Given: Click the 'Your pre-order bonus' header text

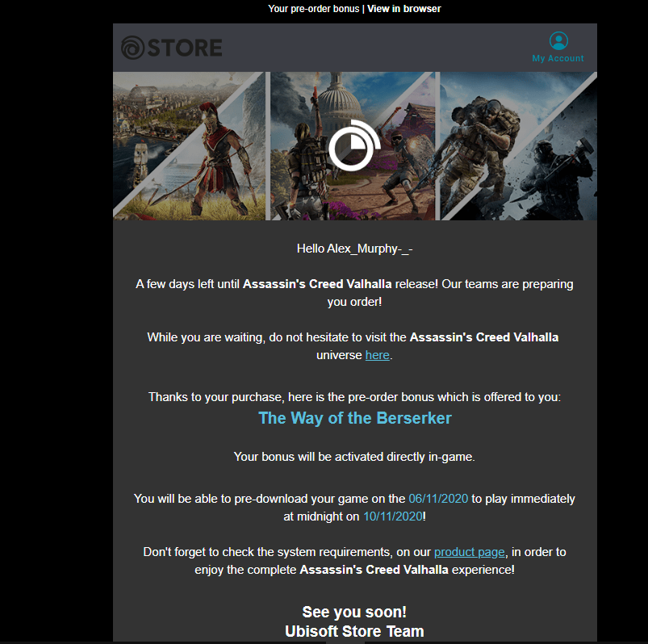Looking at the screenshot, I should pyautogui.click(x=314, y=9).
